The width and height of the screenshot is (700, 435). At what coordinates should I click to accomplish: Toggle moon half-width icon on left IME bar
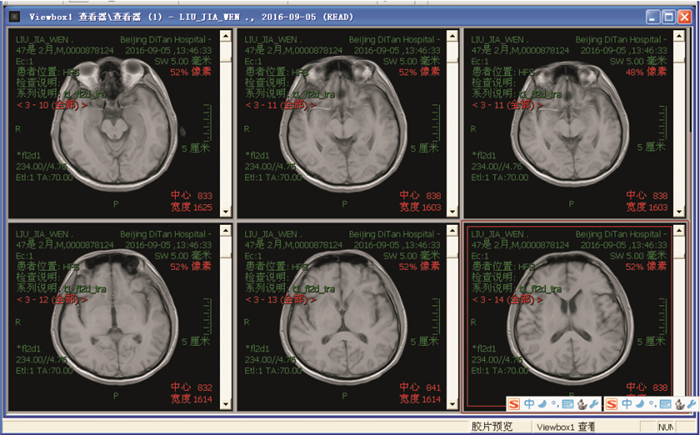tap(541, 404)
